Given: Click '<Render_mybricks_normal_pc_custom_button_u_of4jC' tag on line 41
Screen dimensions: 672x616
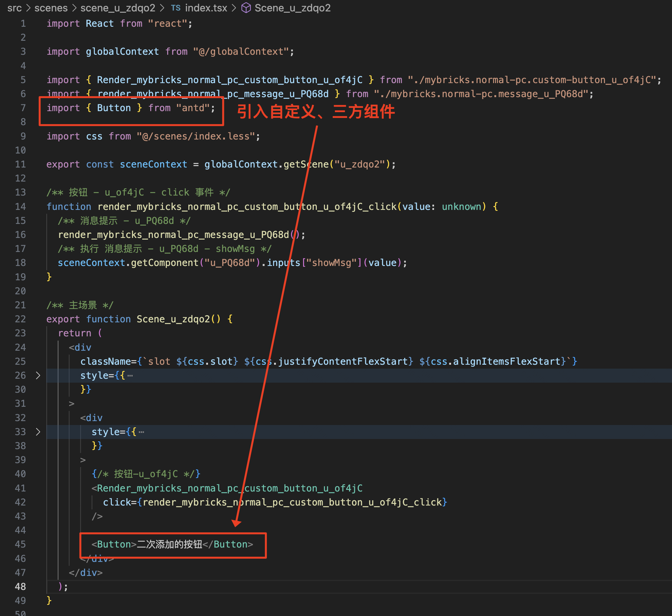Looking at the screenshot, I should coord(227,488).
